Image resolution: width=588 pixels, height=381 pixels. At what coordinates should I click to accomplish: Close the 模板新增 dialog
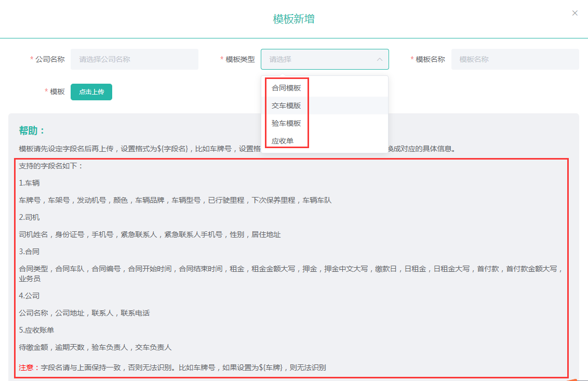[x=574, y=13]
